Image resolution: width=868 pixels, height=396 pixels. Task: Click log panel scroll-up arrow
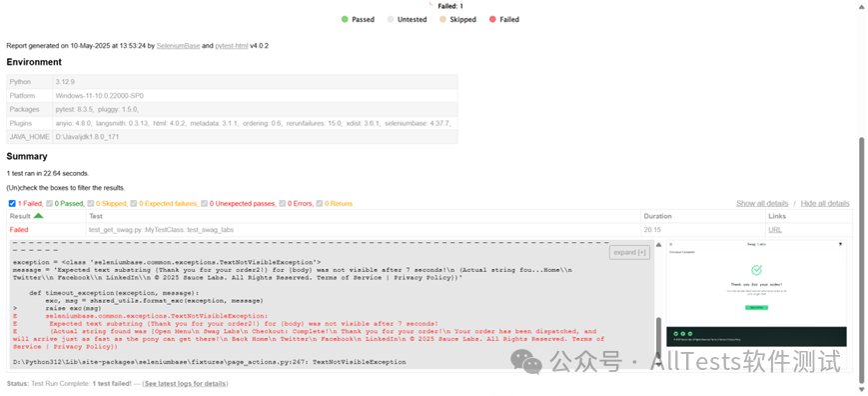point(658,244)
